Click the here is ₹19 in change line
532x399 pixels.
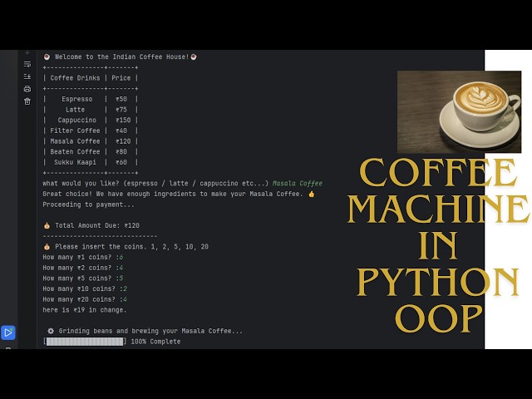click(85, 310)
